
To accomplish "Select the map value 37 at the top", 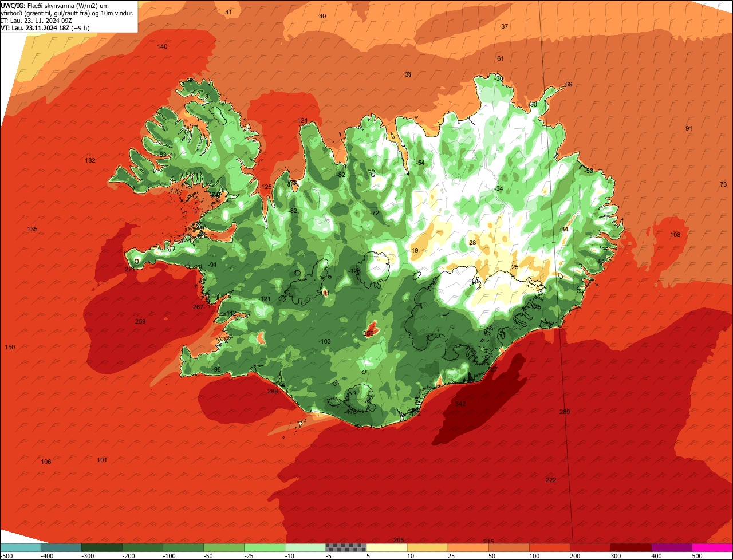I will (505, 26).
